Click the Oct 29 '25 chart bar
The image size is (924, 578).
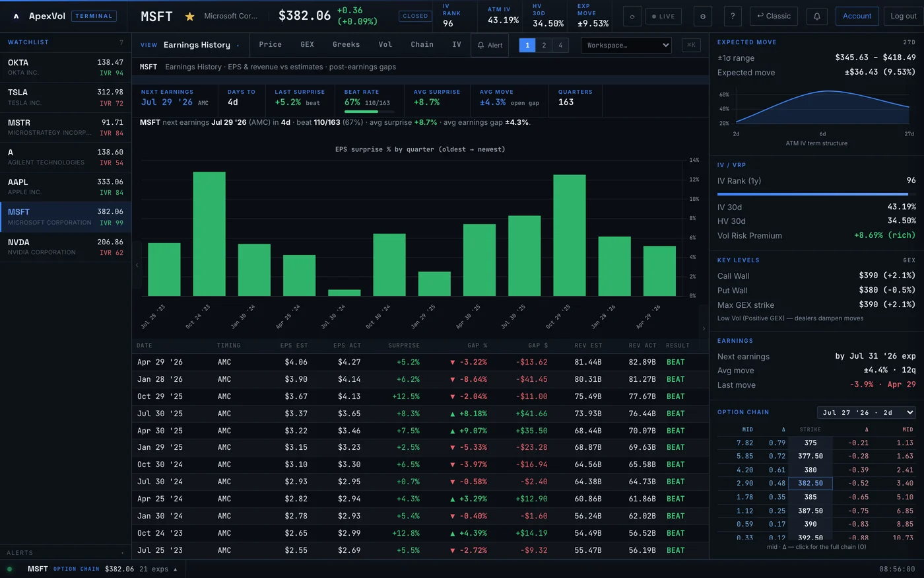[x=570, y=235]
